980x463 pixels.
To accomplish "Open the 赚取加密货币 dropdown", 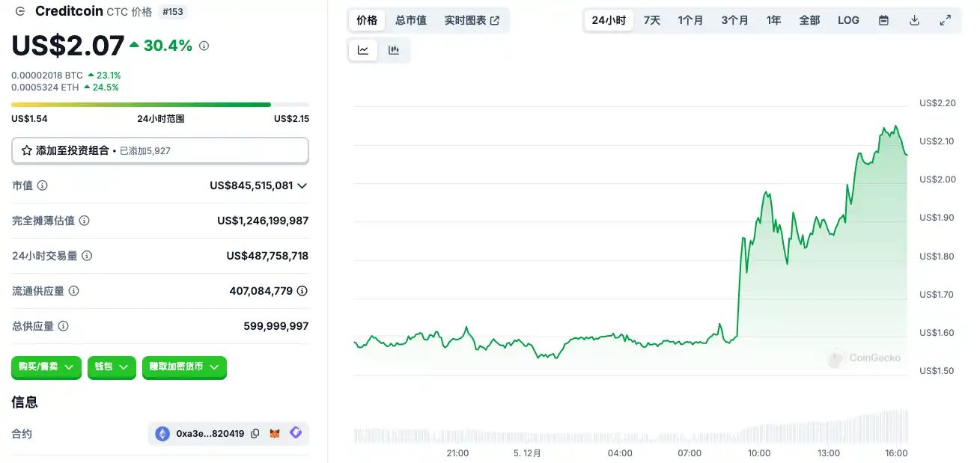I will pos(184,367).
